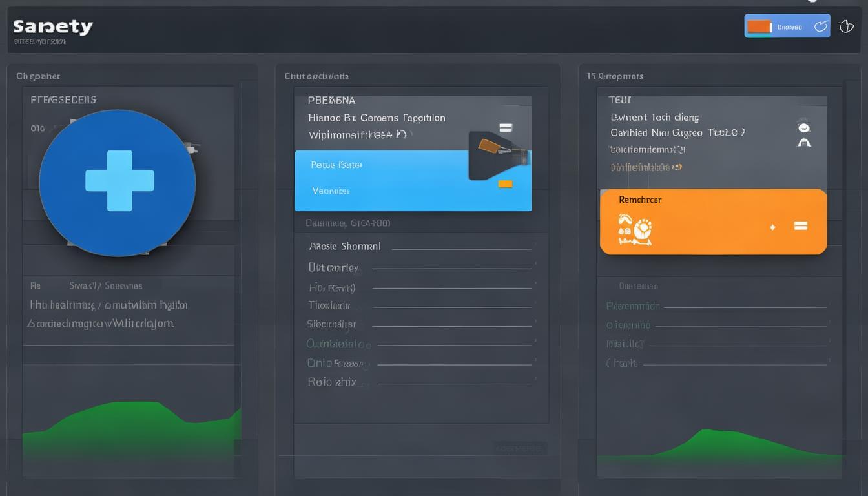Screen dimensions: 868x496
Task: Toggle the small orange indicator on the blue card
Action: (x=505, y=184)
